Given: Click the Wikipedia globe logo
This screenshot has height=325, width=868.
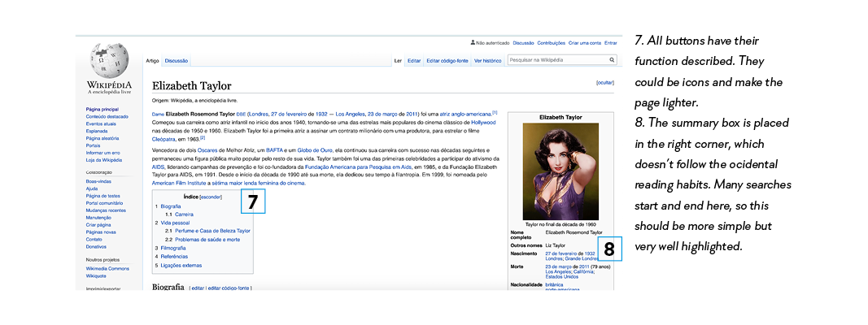Looking at the screenshot, I should (109, 60).
